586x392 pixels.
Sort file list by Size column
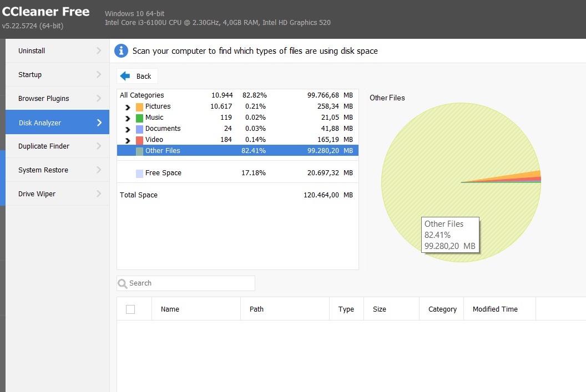pos(391,309)
